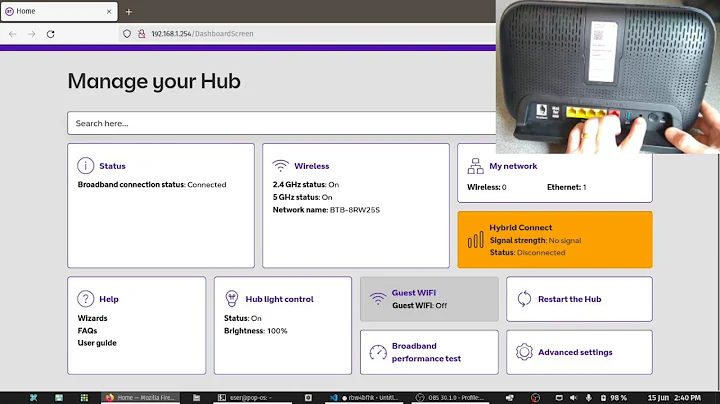Click the Broadband connection status text
720x404 pixels.
(x=152, y=185)
